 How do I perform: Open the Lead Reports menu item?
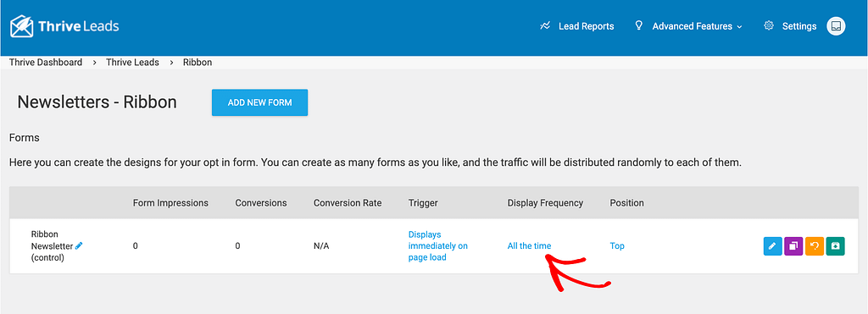[x=587, y=26]
